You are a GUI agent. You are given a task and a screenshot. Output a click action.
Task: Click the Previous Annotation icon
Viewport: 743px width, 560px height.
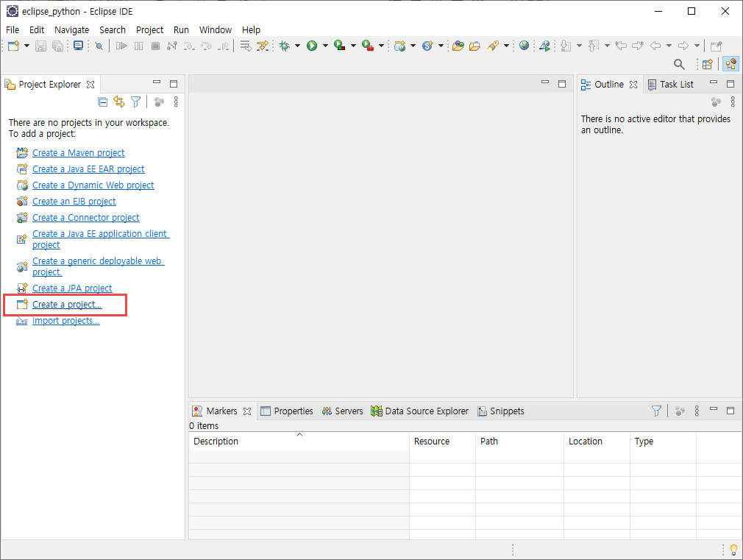594,46
